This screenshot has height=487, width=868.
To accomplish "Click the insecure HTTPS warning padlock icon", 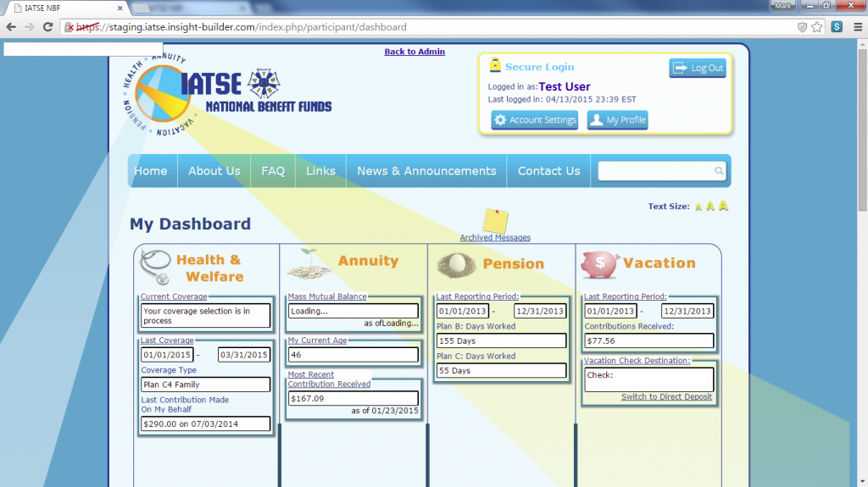I will pyautogui.click(x=70, y=27).
